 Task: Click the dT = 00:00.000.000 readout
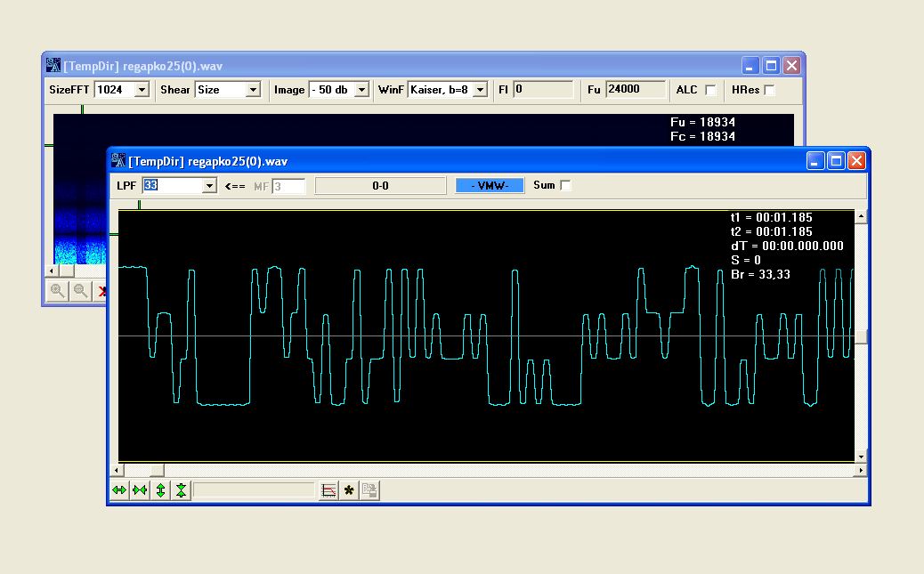pyautogui.click(x=787, y=246)
